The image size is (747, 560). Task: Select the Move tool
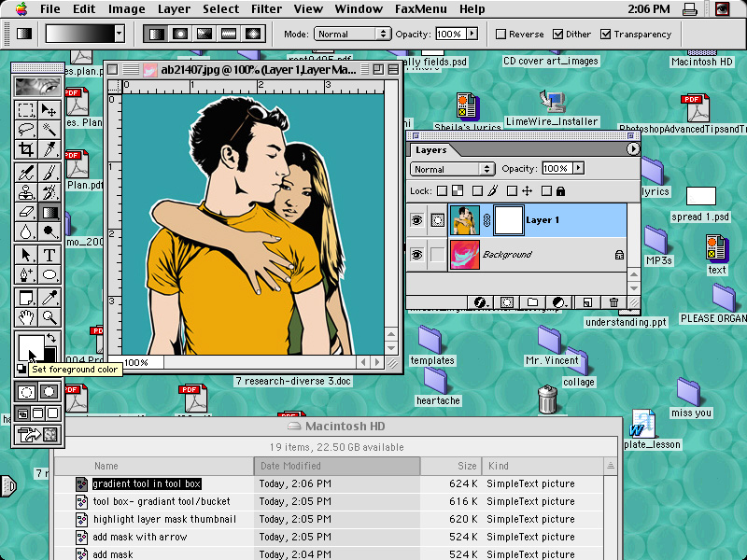49,110
